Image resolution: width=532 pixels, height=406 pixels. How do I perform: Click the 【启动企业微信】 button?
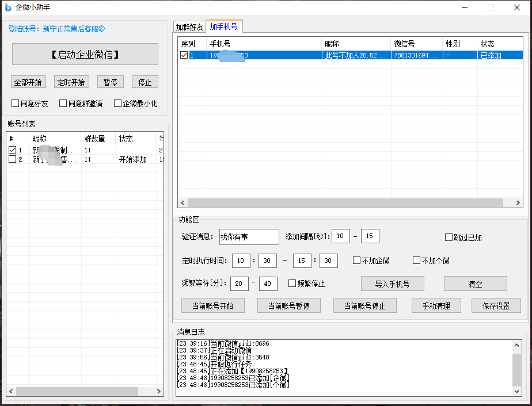click(84, 54)
